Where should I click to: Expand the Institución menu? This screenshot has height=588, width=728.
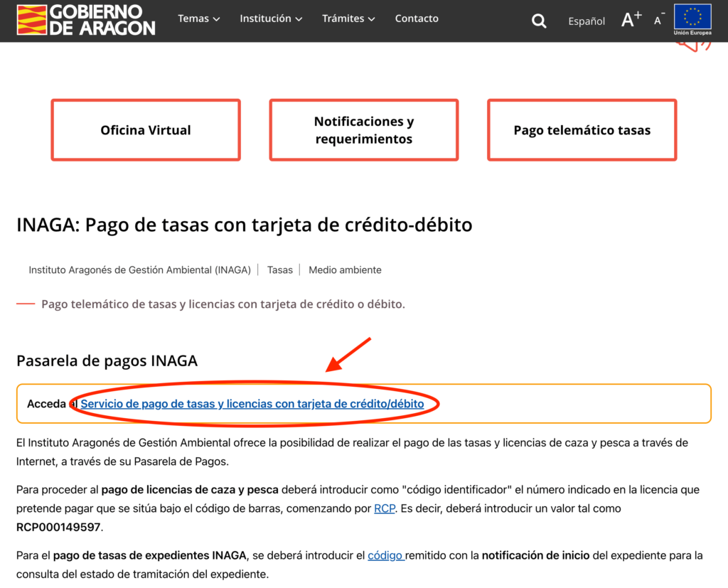point(271,18)
